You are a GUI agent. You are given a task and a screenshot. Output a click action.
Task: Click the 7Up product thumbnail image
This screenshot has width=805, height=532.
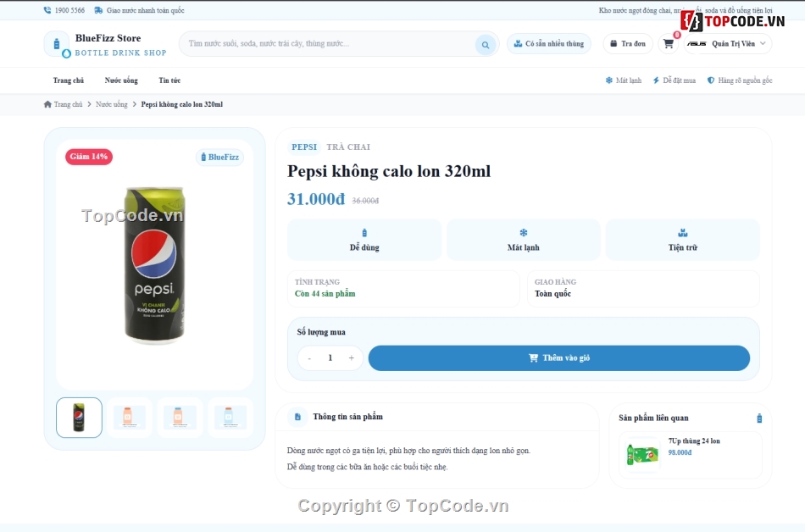(642, 455)
